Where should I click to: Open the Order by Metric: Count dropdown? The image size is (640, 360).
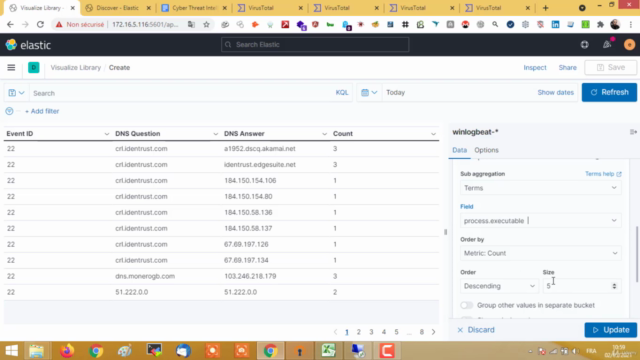coord(540,253)
